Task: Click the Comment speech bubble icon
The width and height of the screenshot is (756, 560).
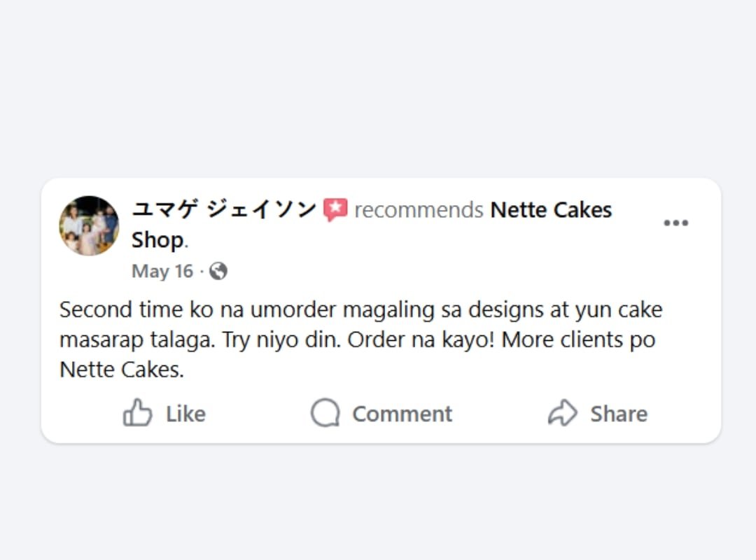Action: 325,413
